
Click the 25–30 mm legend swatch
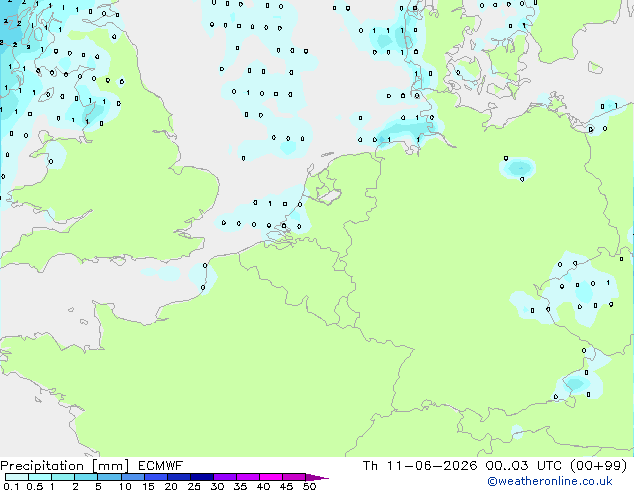pyautogui.click(x=201, y=477)
